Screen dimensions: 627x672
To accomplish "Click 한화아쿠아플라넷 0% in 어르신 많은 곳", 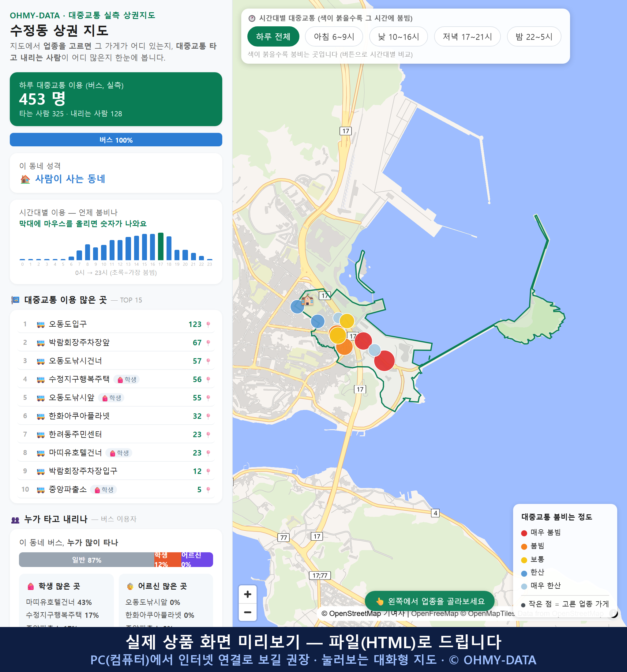I will coord(160,615).
